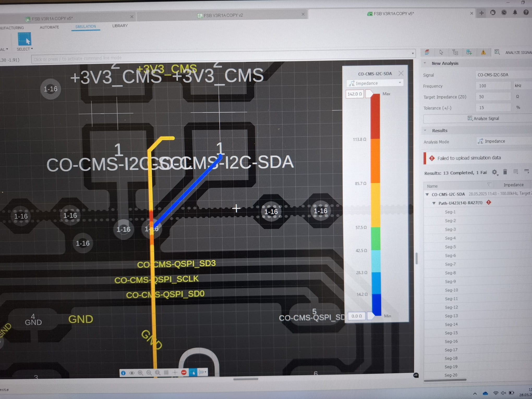Viewport: 532px width, 399px height.
Task: Open the notifications bell icon
Action: (515, 12)
